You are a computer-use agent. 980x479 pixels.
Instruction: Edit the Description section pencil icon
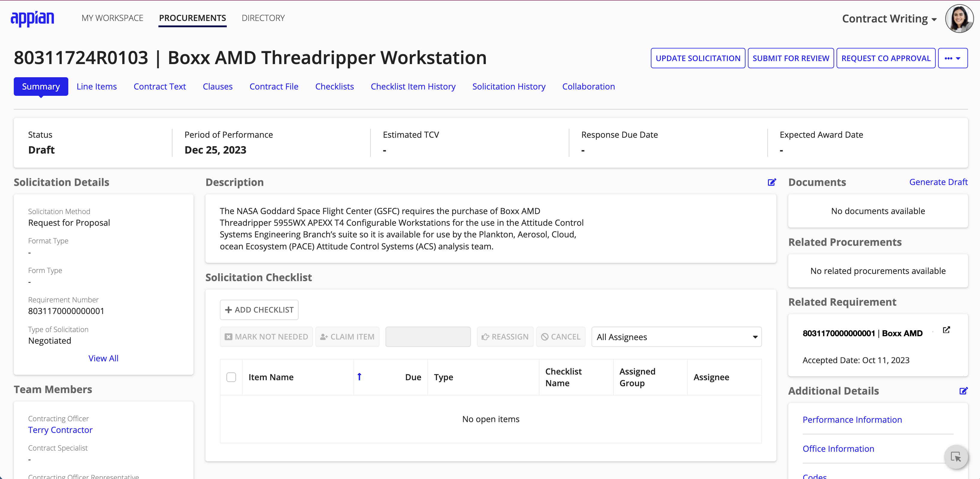[x=772, y=183]
